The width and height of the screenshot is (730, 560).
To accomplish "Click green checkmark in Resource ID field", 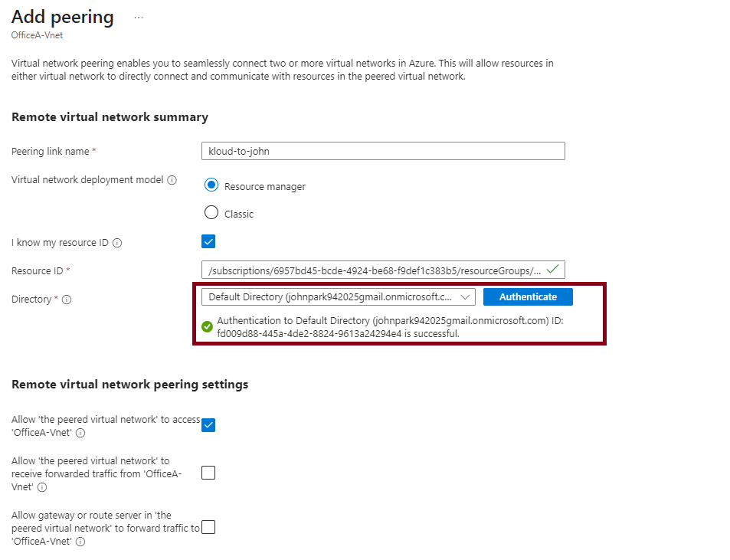I will click(553, 270).
